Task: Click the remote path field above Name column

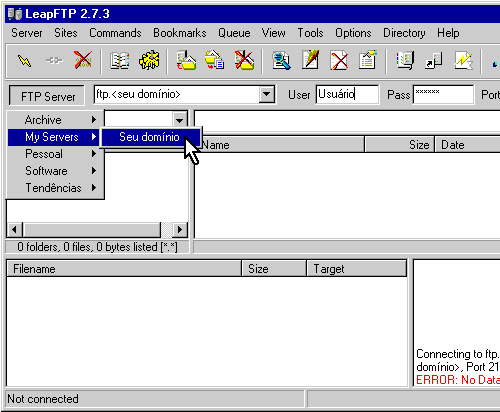Action: coord(347,121)
